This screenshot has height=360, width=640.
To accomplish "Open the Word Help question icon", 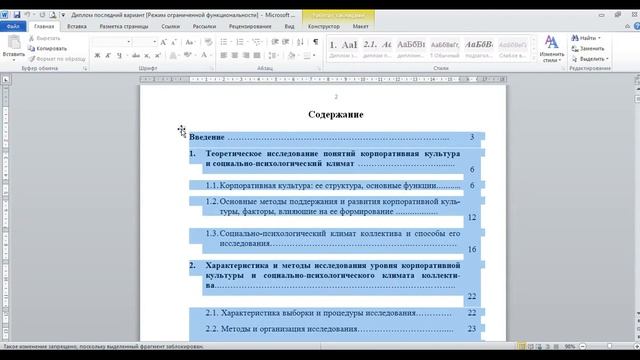I will 637,26.
